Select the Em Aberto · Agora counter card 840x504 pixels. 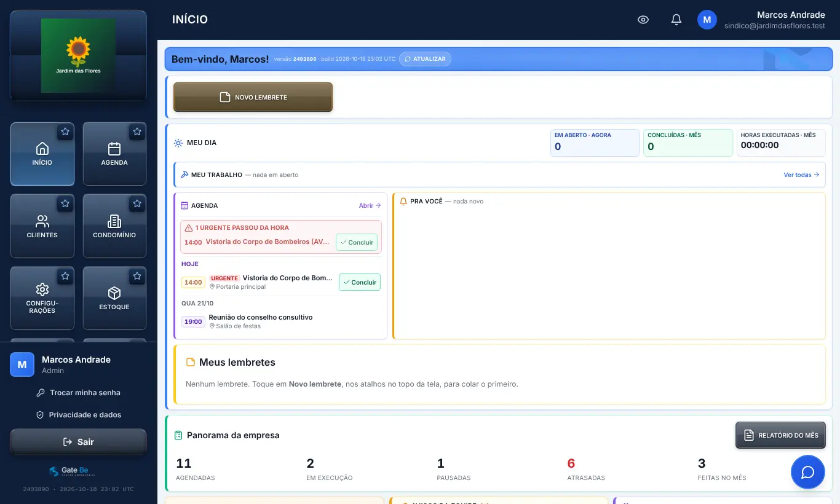tap(595, 143)
